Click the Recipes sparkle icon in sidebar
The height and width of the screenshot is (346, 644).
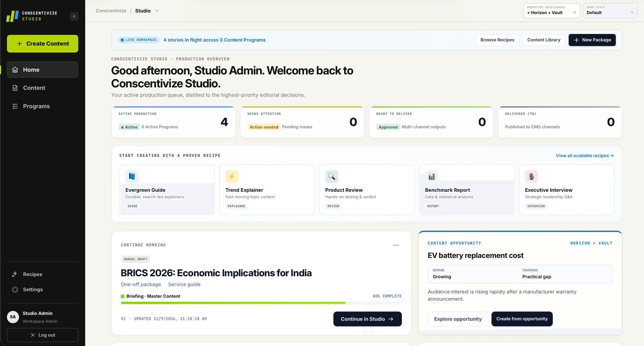pyautogui.click(x=15, y=274)
